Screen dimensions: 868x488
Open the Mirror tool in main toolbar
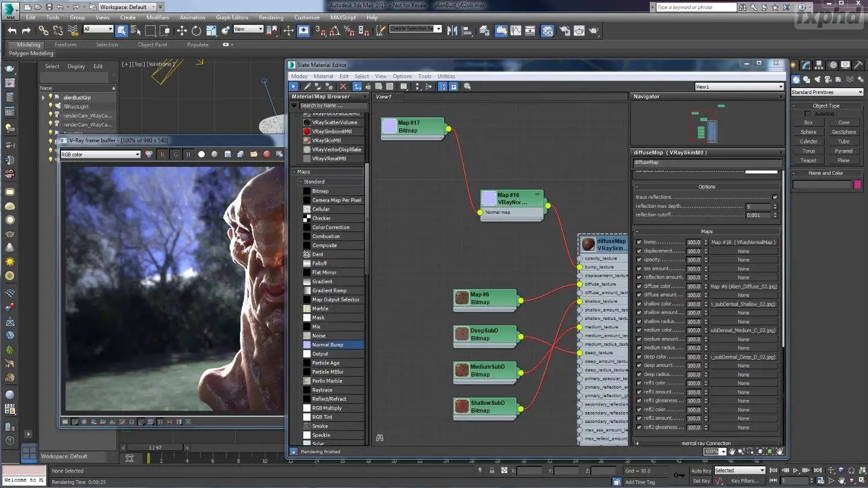point(453,31)
